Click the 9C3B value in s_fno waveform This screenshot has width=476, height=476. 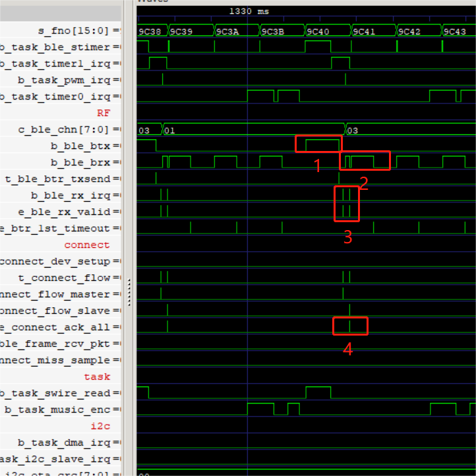click(272, 31)
